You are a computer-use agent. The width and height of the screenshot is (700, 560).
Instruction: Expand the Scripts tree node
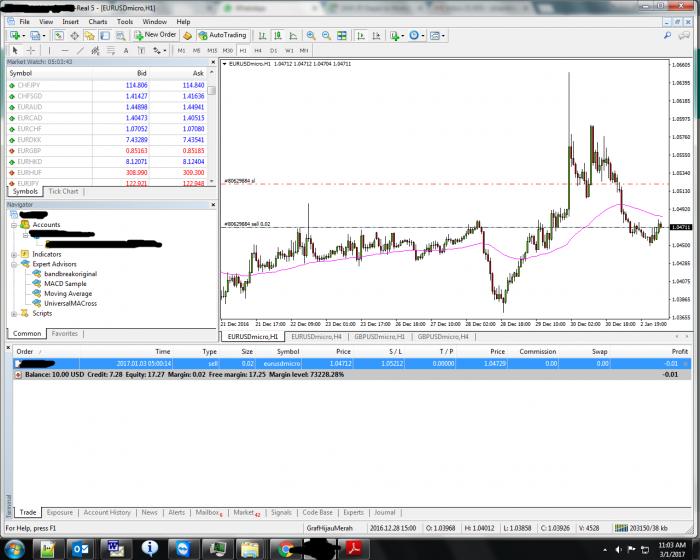14,314
